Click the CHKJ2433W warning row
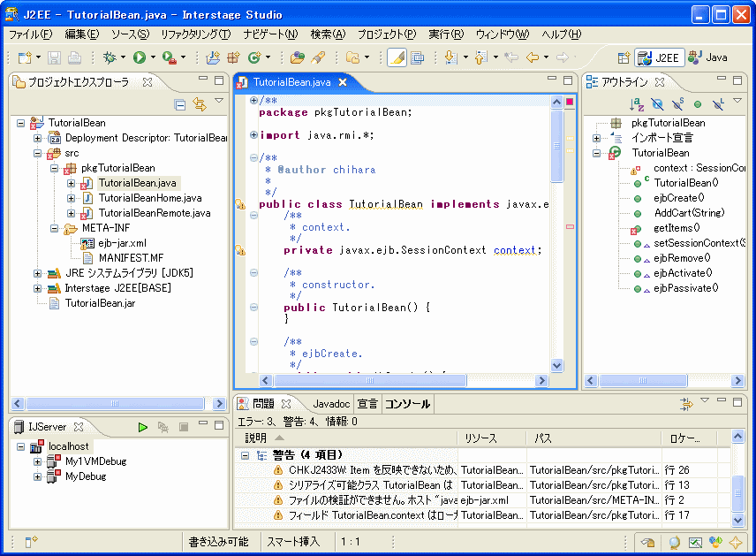 click(482, 470)
